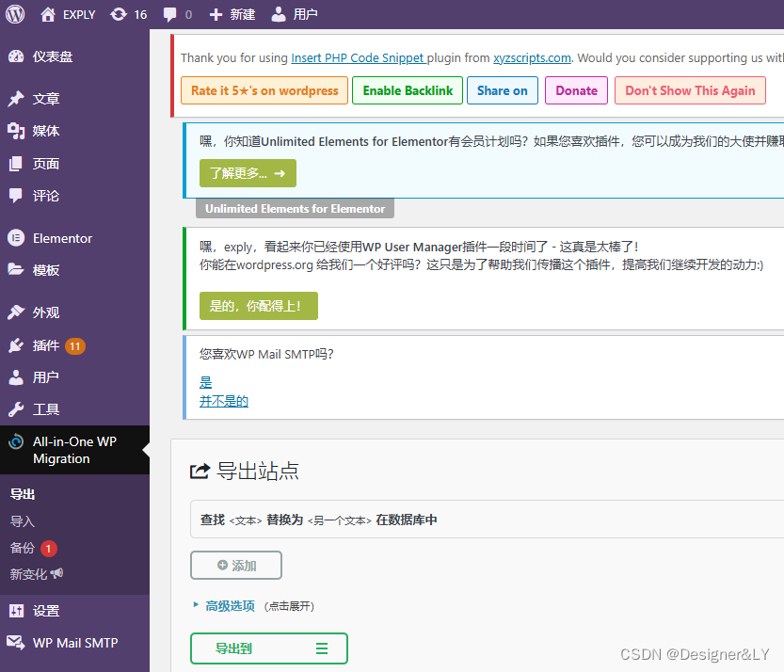Select 备份 submenu item
Screen dimensions: 784x672
23,548
